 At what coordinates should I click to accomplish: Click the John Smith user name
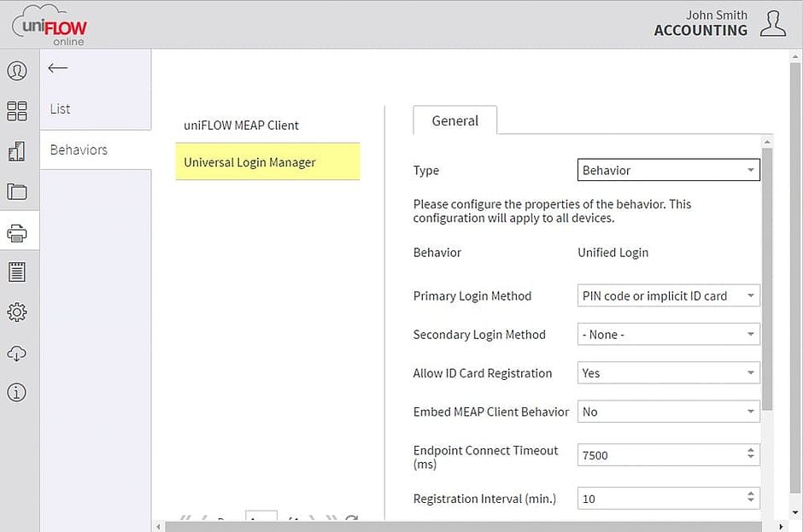pos(717,15)
